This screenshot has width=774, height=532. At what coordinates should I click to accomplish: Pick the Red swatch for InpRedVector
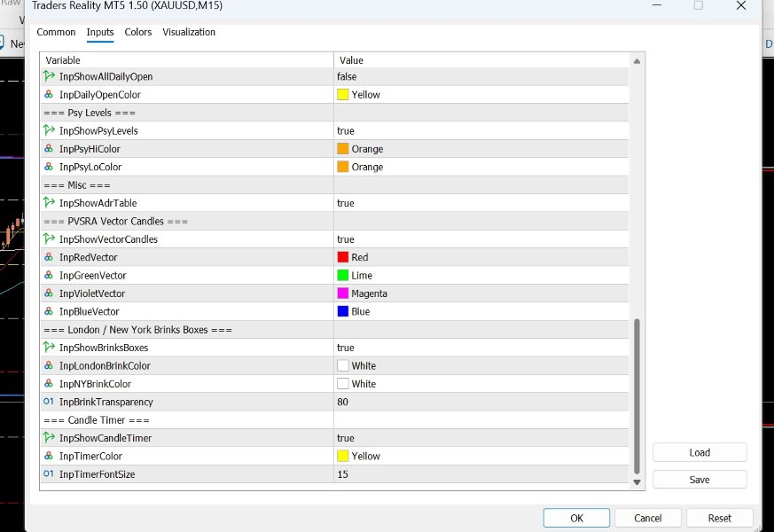(x=342, y=257)
